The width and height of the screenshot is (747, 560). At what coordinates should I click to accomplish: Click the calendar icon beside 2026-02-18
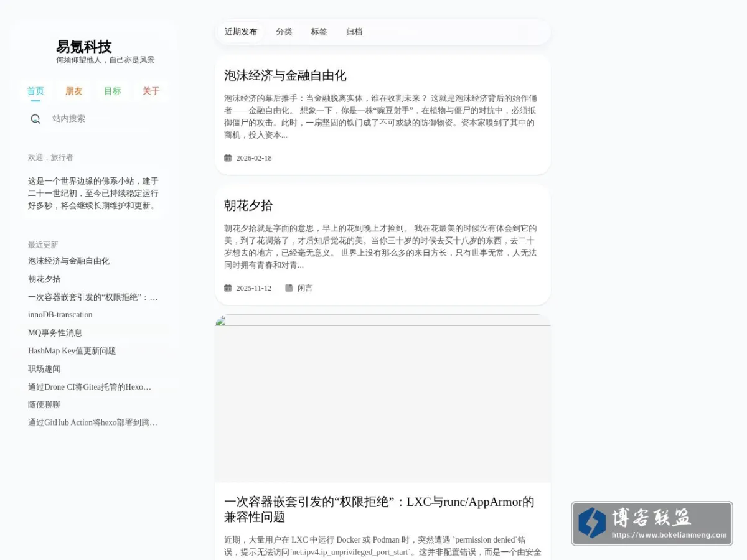point(228,158)
